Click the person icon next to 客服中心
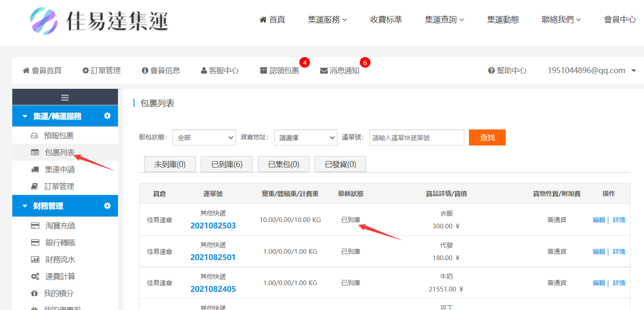Screen dimensions: 644x310 coord(204,71)
